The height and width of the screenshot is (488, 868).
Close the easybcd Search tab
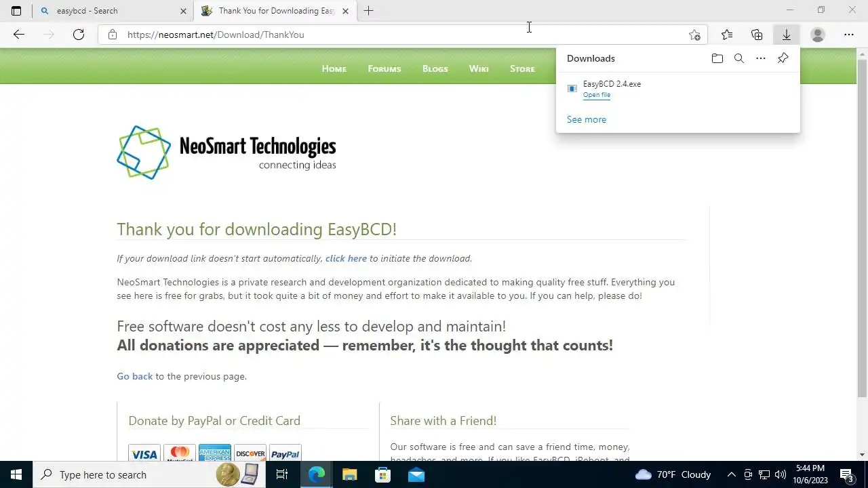pos(183,11)
